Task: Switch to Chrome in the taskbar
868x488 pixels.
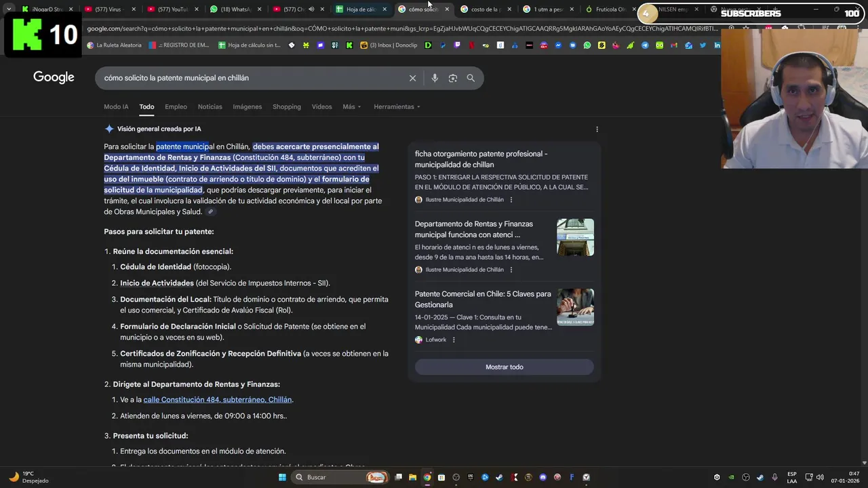Action: point(427,477)
